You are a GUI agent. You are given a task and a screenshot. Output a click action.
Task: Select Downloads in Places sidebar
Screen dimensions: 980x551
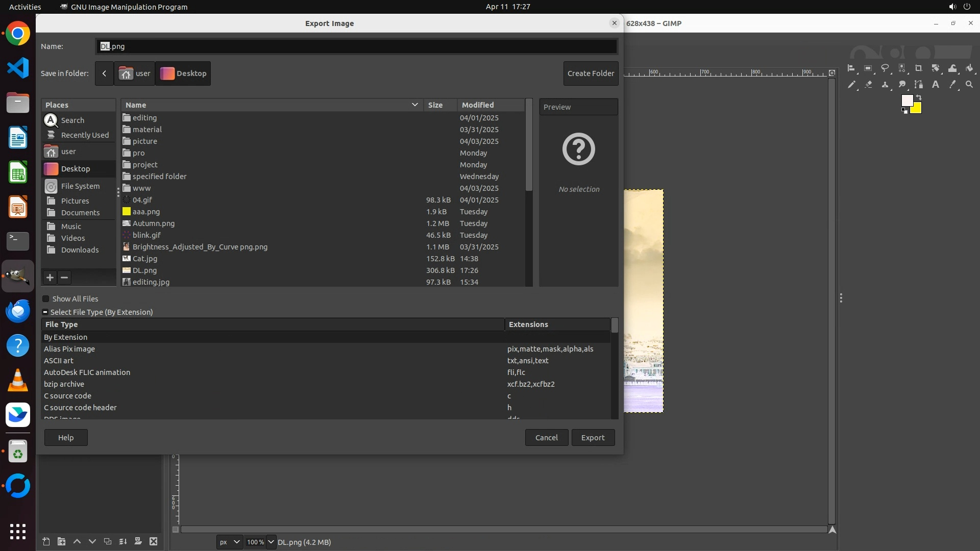80,250
